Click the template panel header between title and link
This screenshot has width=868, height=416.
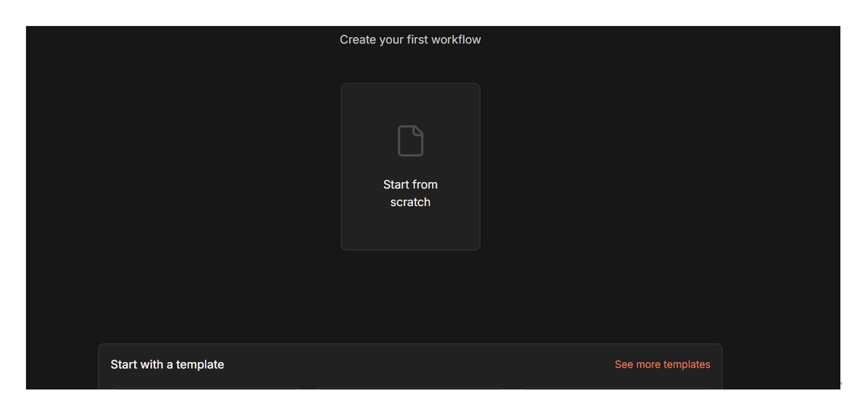417,364
